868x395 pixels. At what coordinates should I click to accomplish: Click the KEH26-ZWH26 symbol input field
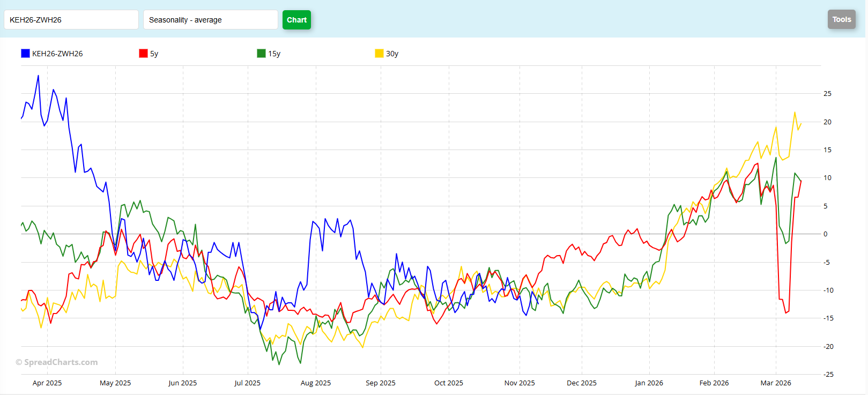click(71, 20)
